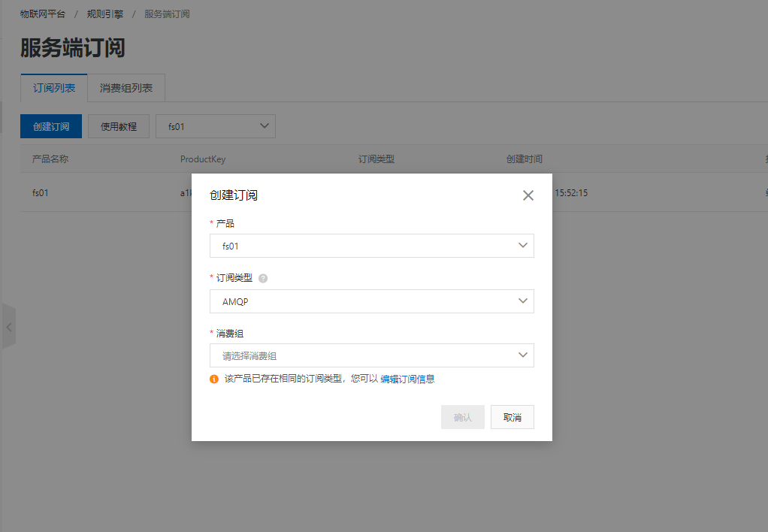Expand the left sidebar collapse handle
Image resolution: width=768 pixels, height=532 pixels.
(8, 327)
